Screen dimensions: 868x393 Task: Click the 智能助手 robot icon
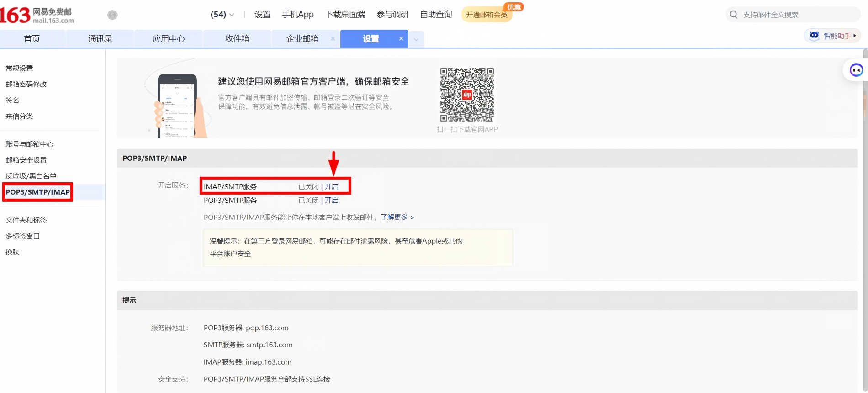click(x=814, y=35)
